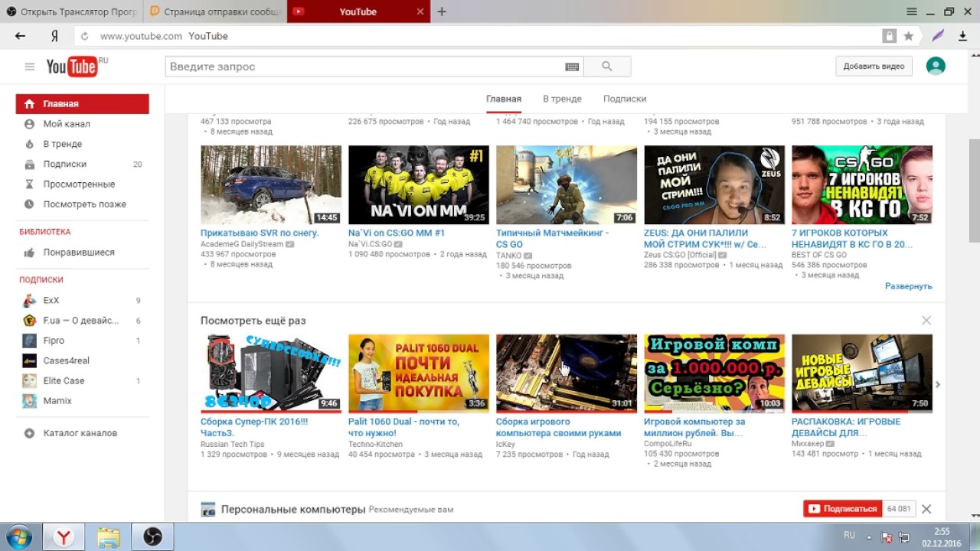This screenshot has height=551, width=980.
Task: Dismiss the 'Посмотреть ещё раз' section
Action: 926,321
